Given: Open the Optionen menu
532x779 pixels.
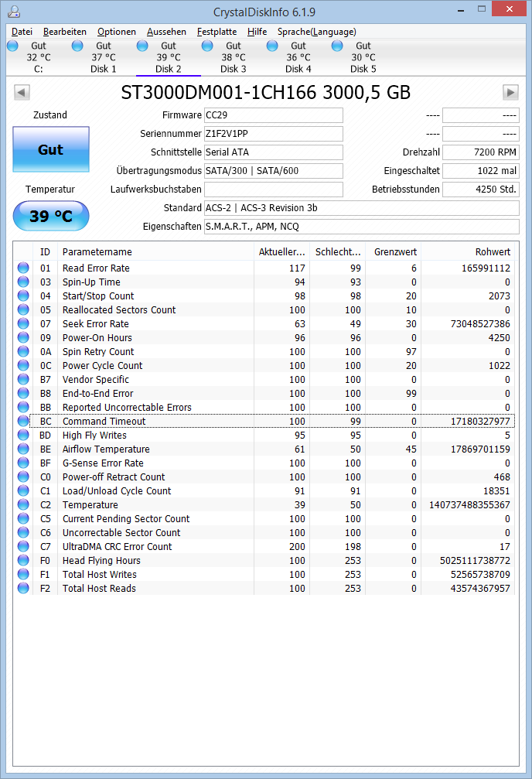Looking at the screenshot, I should click(x=117, y=32).
